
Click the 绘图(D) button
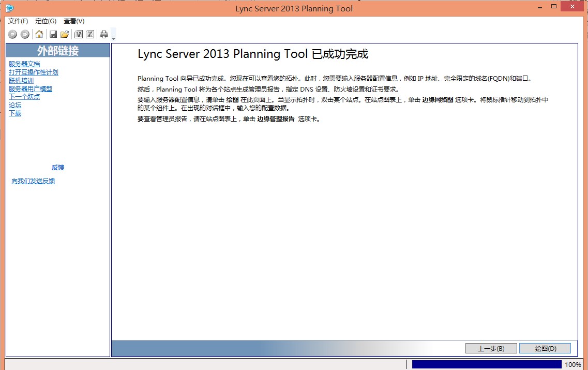click(x=545, y=348)
